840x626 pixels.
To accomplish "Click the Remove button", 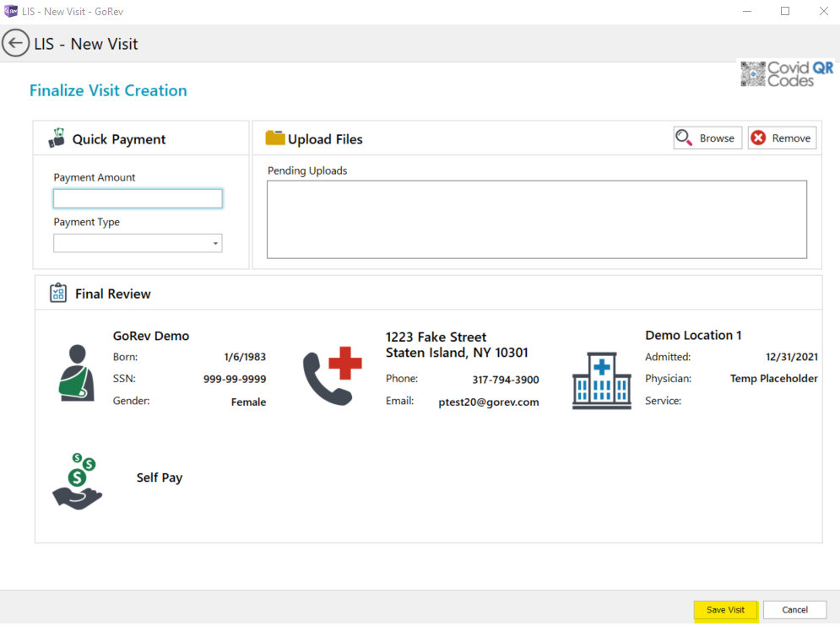I will point(782,138).
